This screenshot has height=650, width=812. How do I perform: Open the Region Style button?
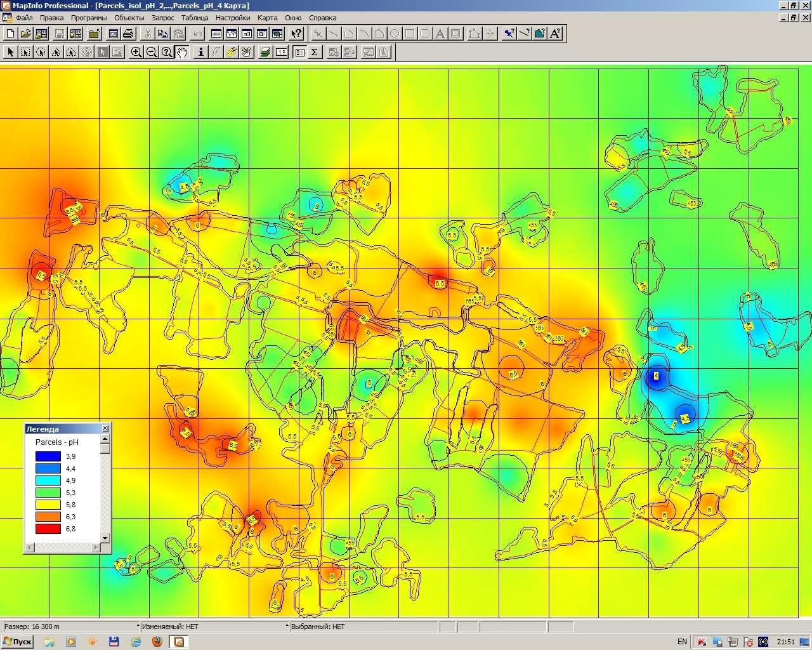point(540,34)
